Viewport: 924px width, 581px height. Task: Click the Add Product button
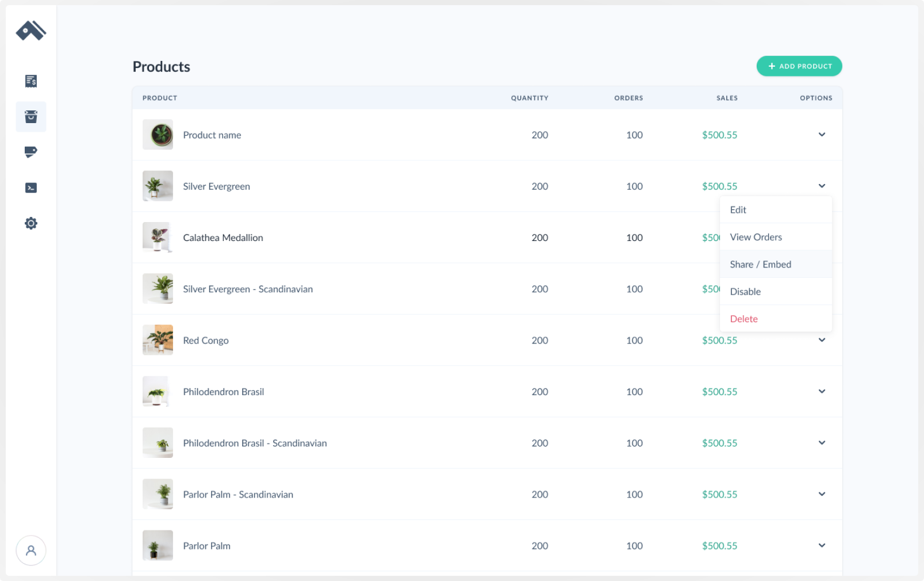pyautogui.click(x=799, y=66)
